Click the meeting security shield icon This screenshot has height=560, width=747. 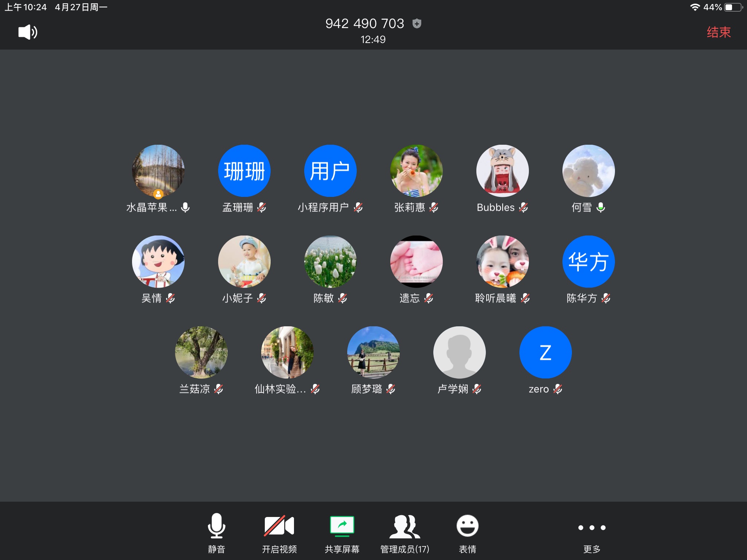point(417,24)
